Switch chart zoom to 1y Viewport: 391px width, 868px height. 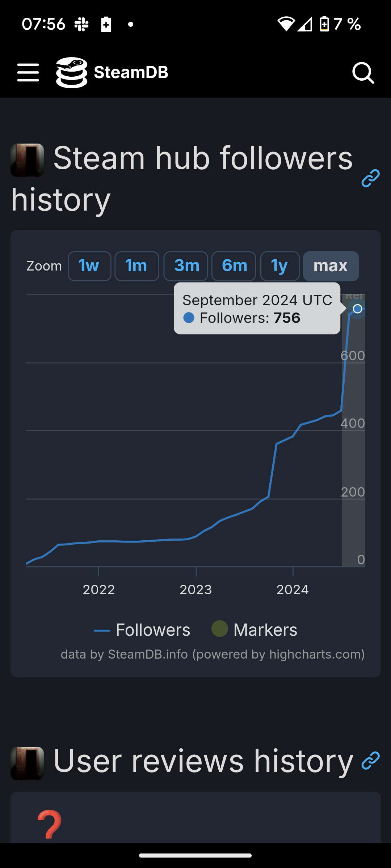(x=279, y=266)
